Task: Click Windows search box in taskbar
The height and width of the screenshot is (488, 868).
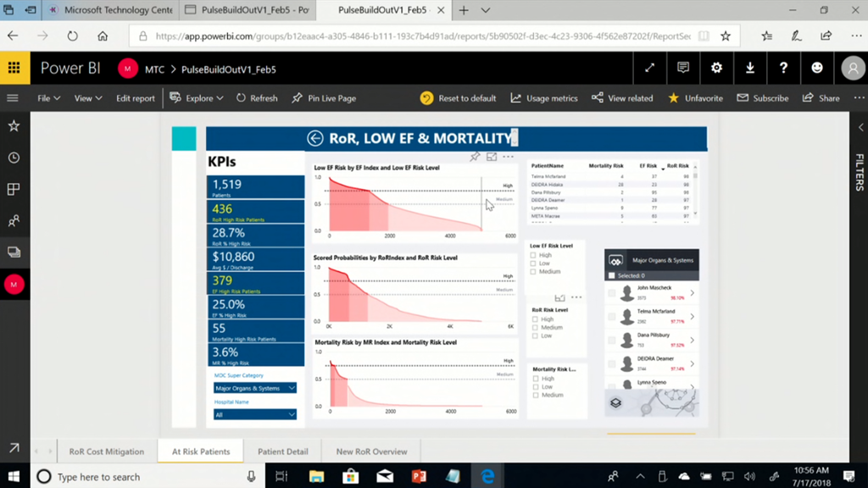Action: click(x=147, y=476)
